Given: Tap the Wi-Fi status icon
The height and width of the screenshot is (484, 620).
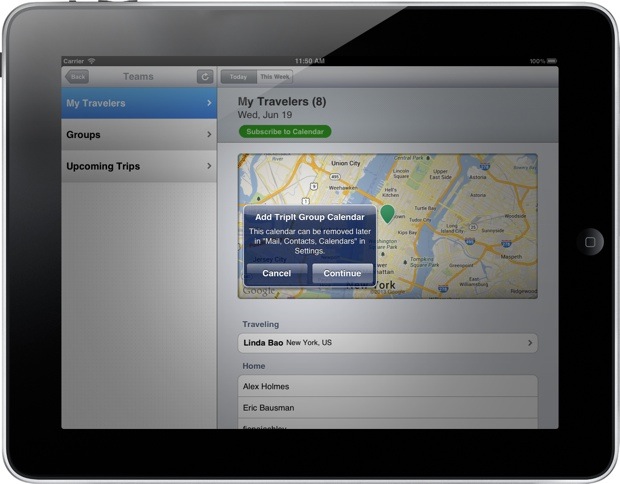Looking at the screenshot, I should [x=91, y=61].
